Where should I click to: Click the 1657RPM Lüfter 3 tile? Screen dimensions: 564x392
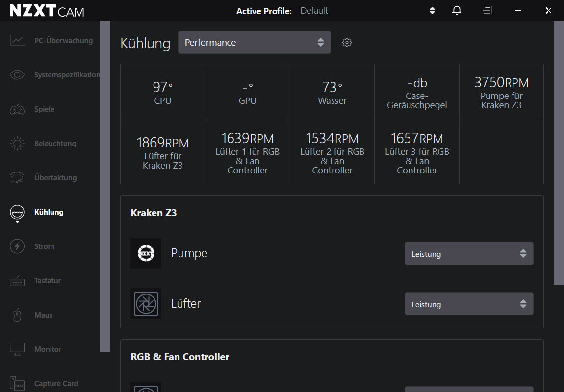(417, 152)
